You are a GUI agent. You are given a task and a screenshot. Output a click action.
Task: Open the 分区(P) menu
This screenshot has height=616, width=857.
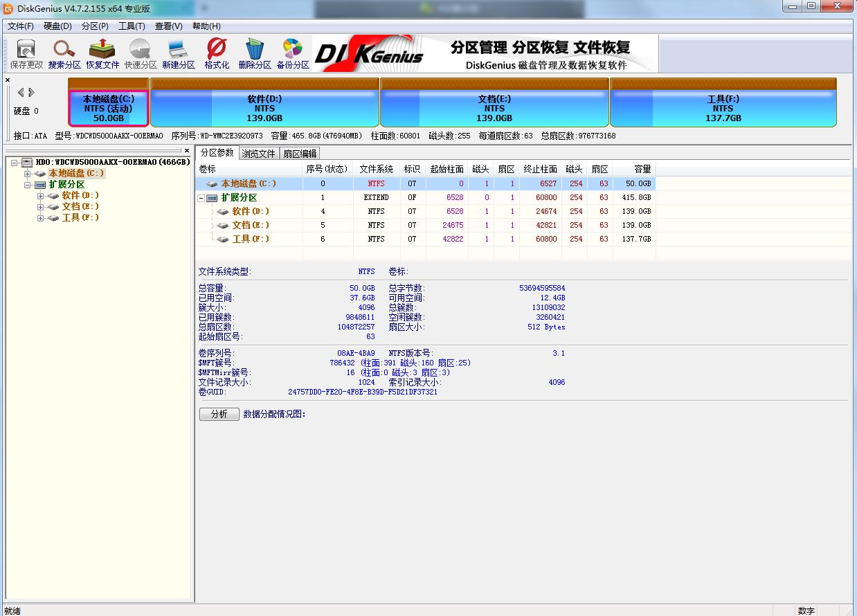(x=95, y=26)
